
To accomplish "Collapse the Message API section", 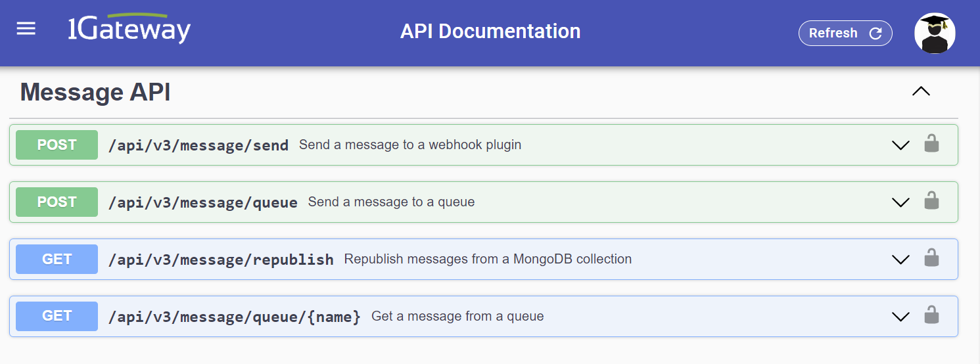I will click(x=921, y=92).
